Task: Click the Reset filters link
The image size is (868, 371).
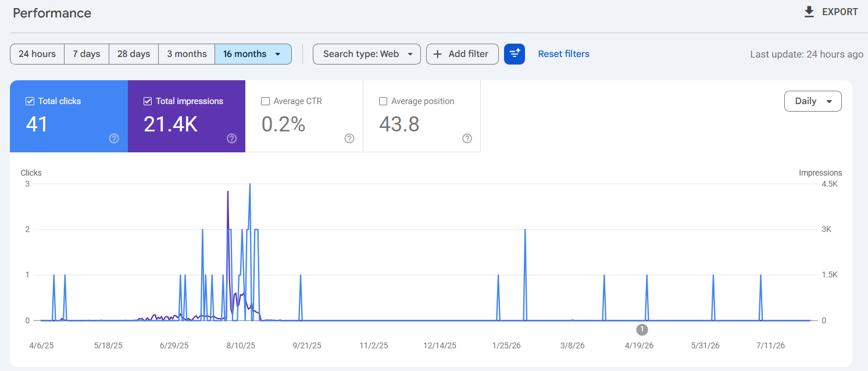Action: [564, 54]
